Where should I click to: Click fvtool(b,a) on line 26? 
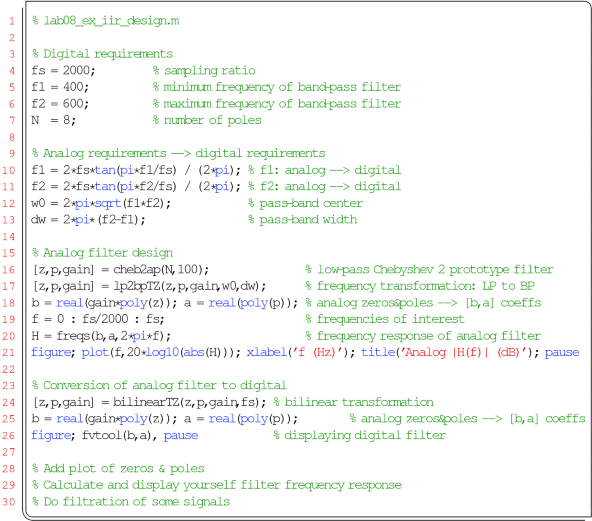[119, 436]
